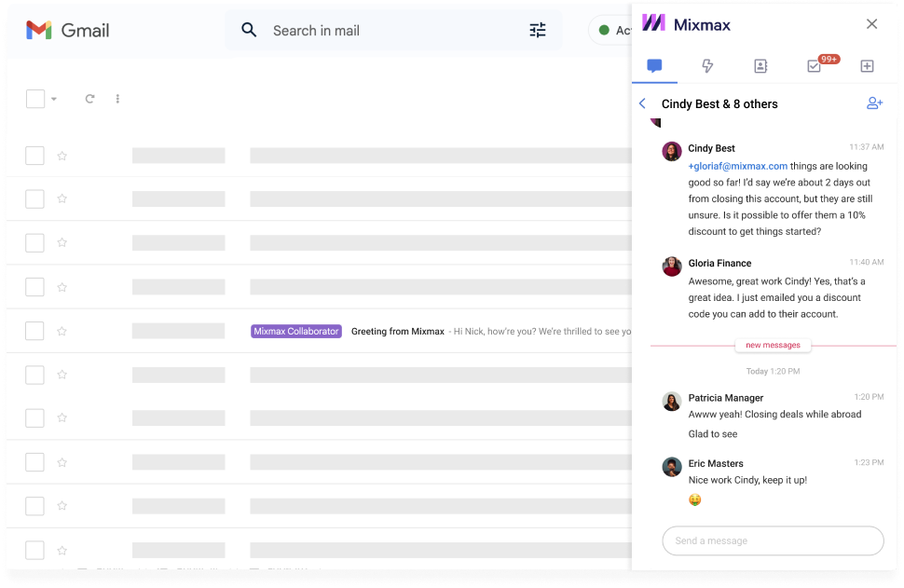Click the Glad to see message
The height and width of the screenshot is (588, 904).
click(713, 434)
